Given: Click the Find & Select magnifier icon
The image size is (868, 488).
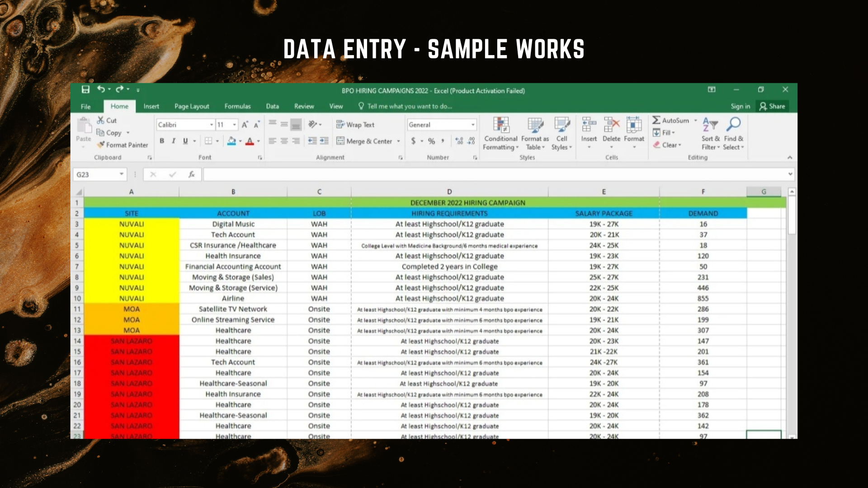Looking at the screenshot, I should pos(733,124).
